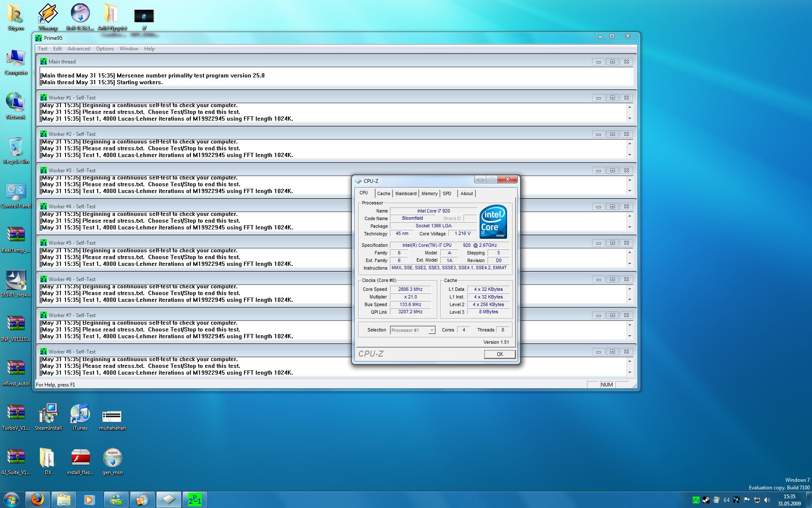The width and height of the screenshot is (812, 508).
Task: Click the CPU-Z taskbar button
Action: point(169,500)
